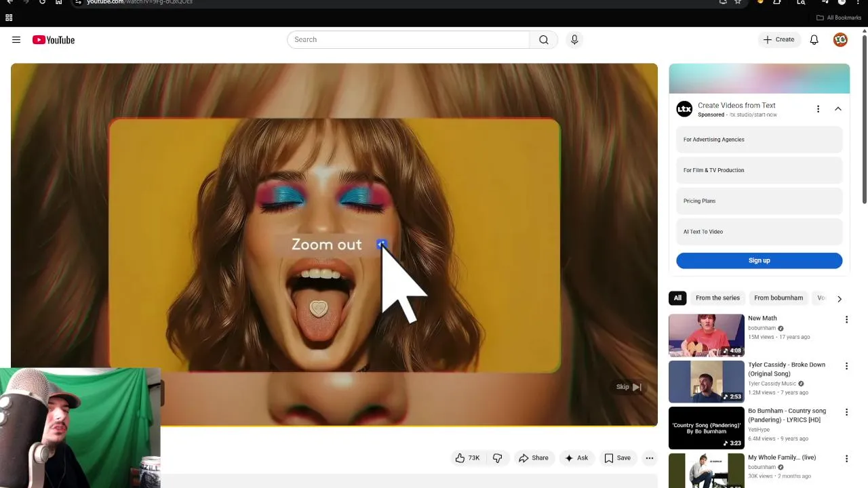Open the Tyler Cassidy 'Broke Down' thumbnail
This screenshot has height=488, width=868.
click(706, 382)
